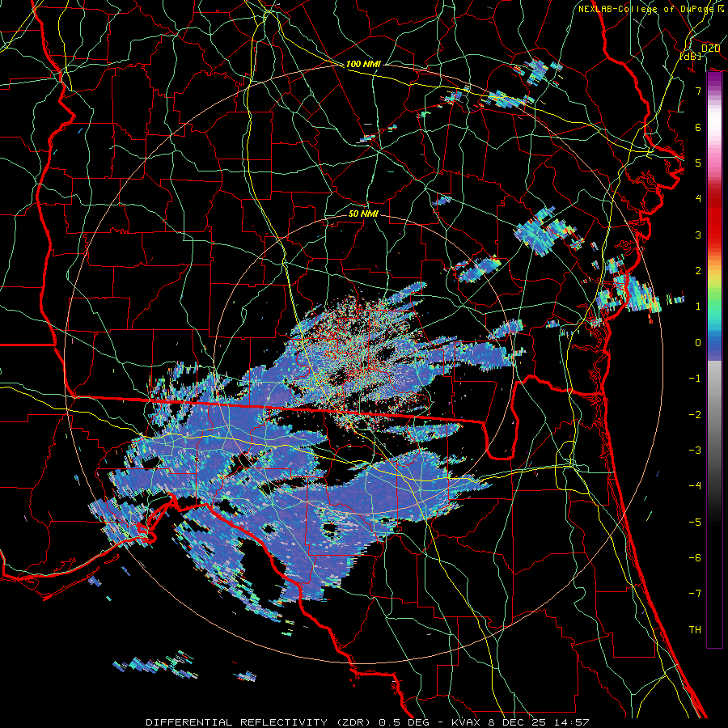728x728 pixels.
Task: Click the 0.5 DEG elevation angle text
Action: click(404, 722)
